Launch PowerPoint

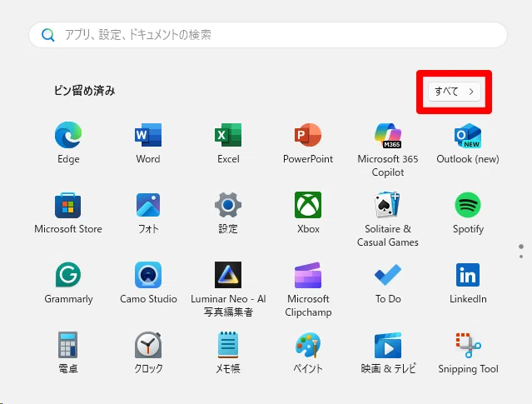coord(308,135)
